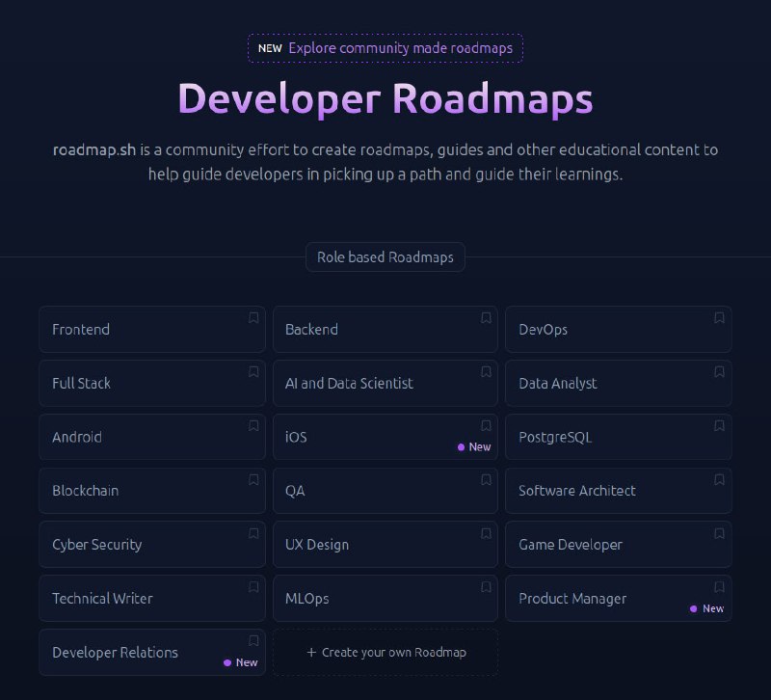771x700 pixels.
Task: Open the Game Developer roadmap
Action: [618, 545]
